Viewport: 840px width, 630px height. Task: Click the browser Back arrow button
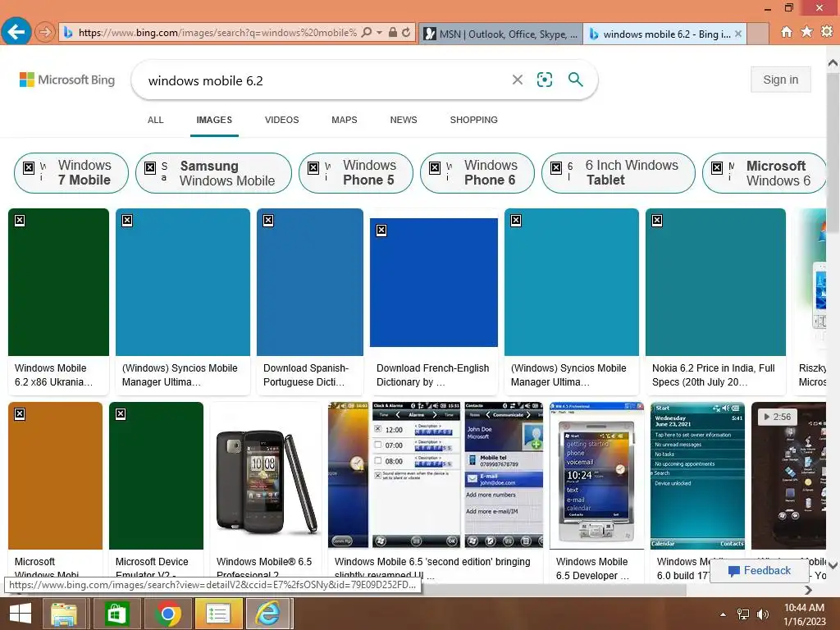(x=16, y=32)
